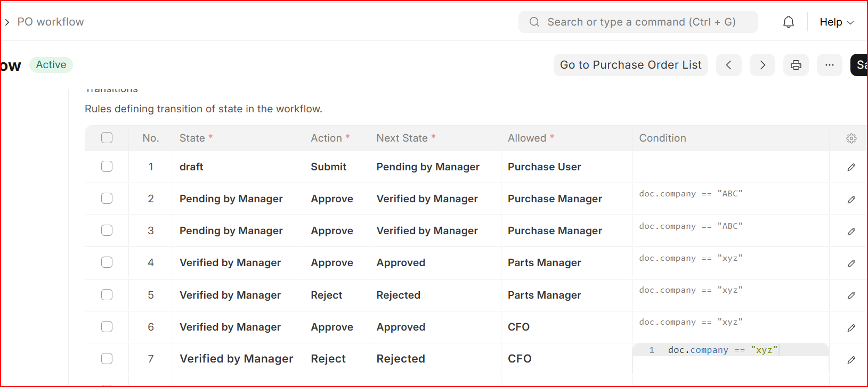Check the checkbox for row 2
Viewport: 868px width, 387px height.
(107, 199)
